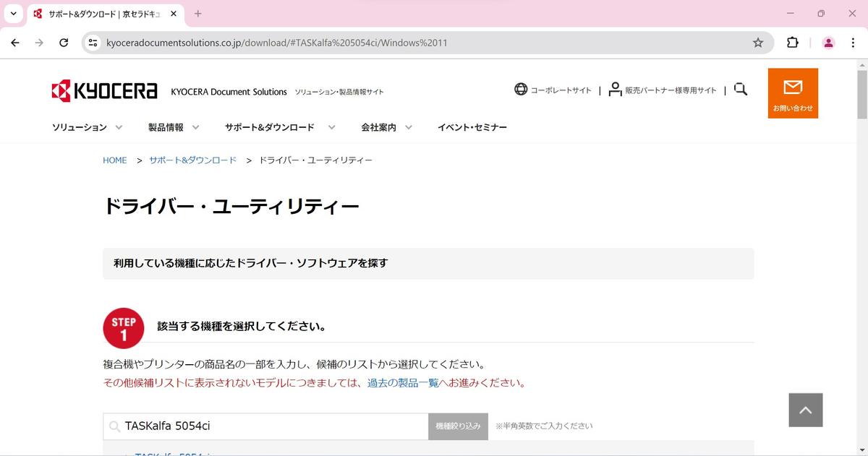
Task: Go back to the previous page
Action: 15,43
